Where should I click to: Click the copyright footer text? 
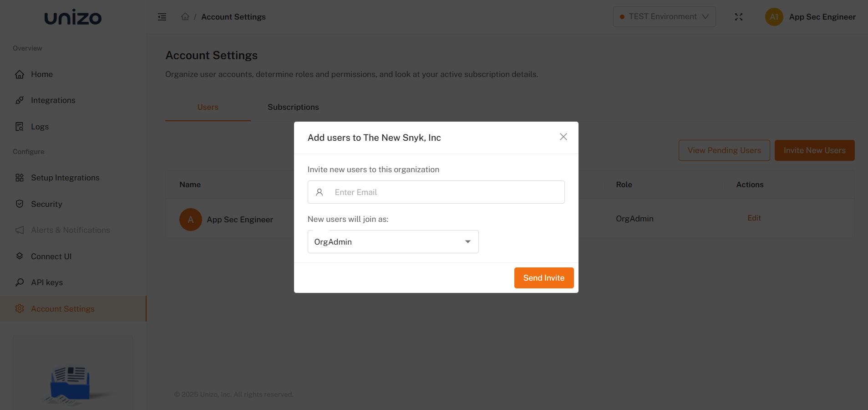(x=233, y=395)
